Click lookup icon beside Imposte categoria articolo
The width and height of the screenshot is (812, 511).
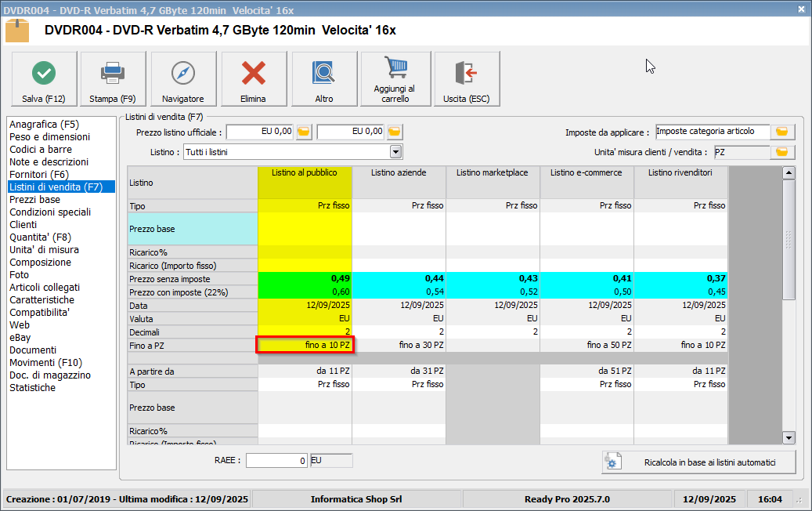(x=781, y=132)
